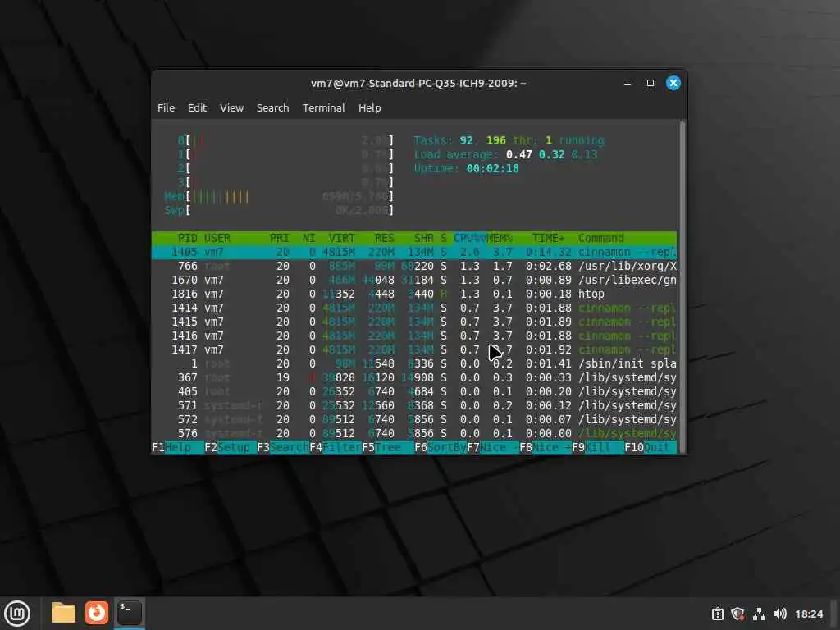Image resolution: width=840 pixels, height=630 pixels.
Task: Select process row PID 1417
Action: 414,349
